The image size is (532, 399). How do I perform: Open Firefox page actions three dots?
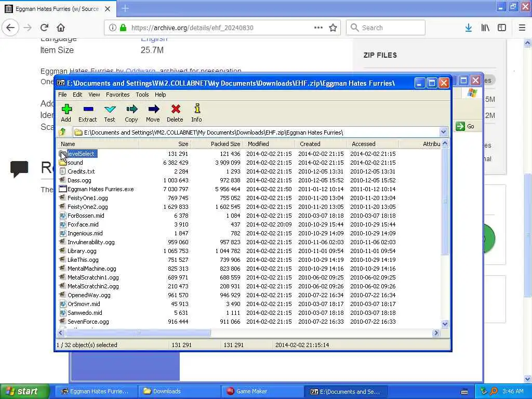coord(318,28)
